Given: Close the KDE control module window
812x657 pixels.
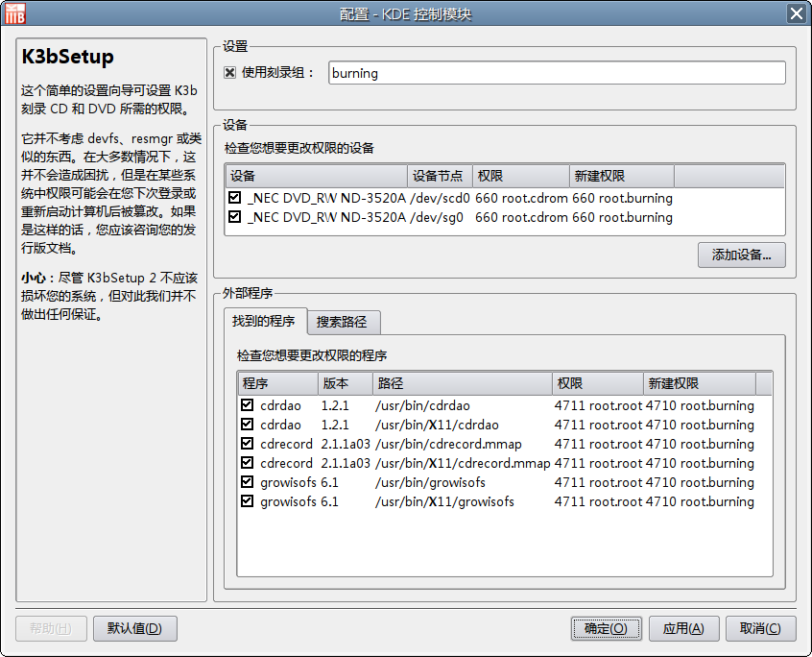Looking at the screenshot, I should coord(796,13).
